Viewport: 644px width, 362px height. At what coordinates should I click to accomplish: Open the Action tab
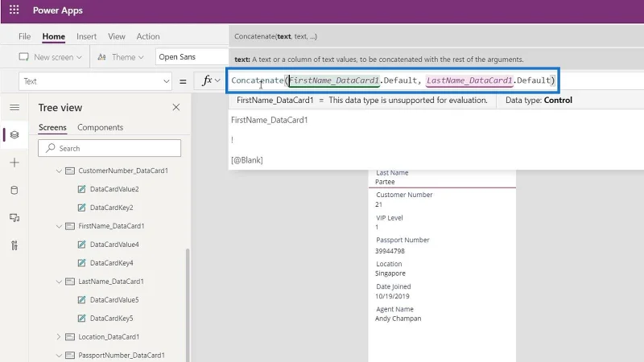(148, 36)
